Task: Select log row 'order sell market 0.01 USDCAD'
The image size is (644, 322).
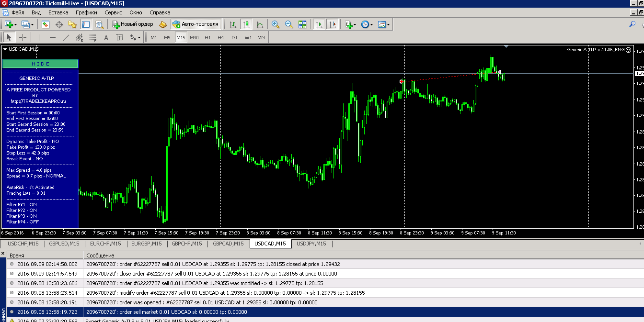Action: 325,312
